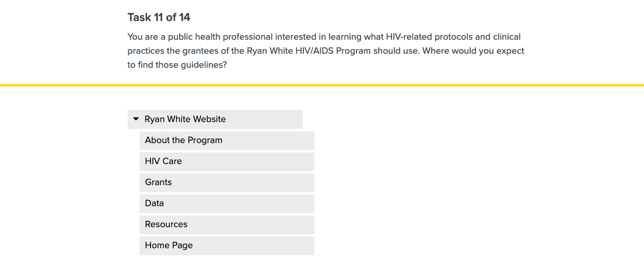Image resolution: width=644 pixels, height=278 pixels.
Task: Click the Task 11 of 14 heading
Action: coord(159,18)
